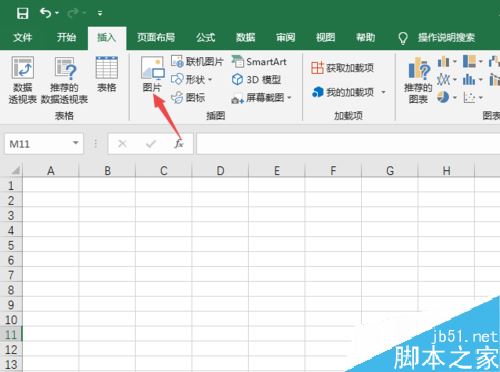Click the Save icon in the quick access toolbar
Screen dimensions: 500x372
[22, 13]
